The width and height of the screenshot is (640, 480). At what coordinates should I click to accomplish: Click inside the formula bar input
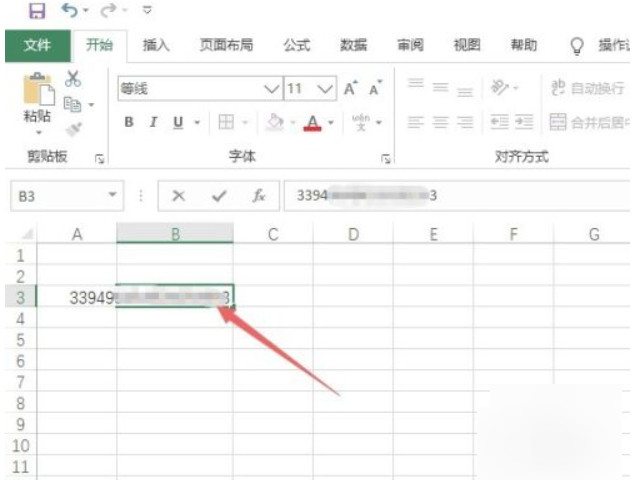pos(457,196)
